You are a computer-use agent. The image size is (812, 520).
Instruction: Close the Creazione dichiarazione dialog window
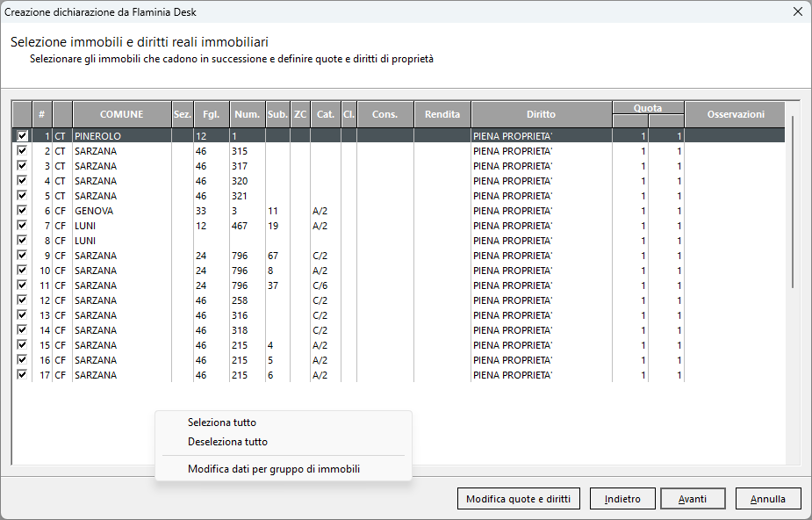point(797,11)
